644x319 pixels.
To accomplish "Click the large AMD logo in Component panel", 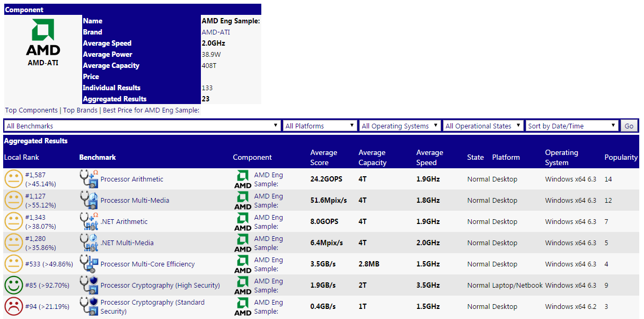I will pos(43,37).
